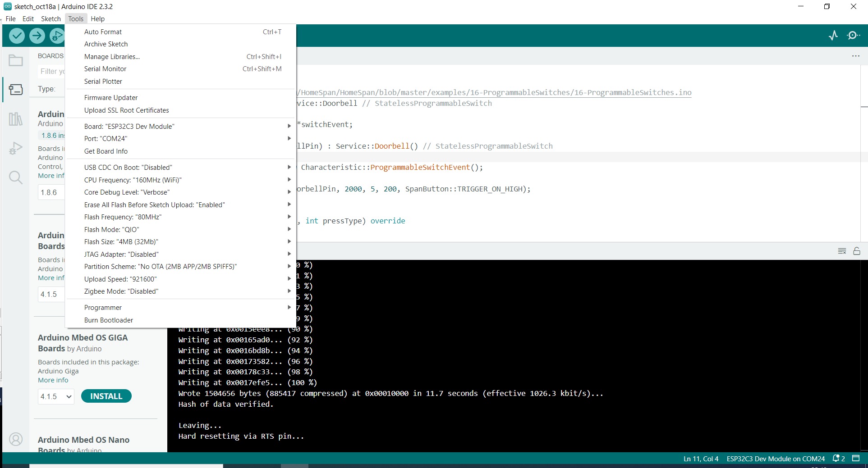Open Erase All Flash Before Sketch Upload option
This screenshot has height=468, width=868.
(x=180, y=205)
